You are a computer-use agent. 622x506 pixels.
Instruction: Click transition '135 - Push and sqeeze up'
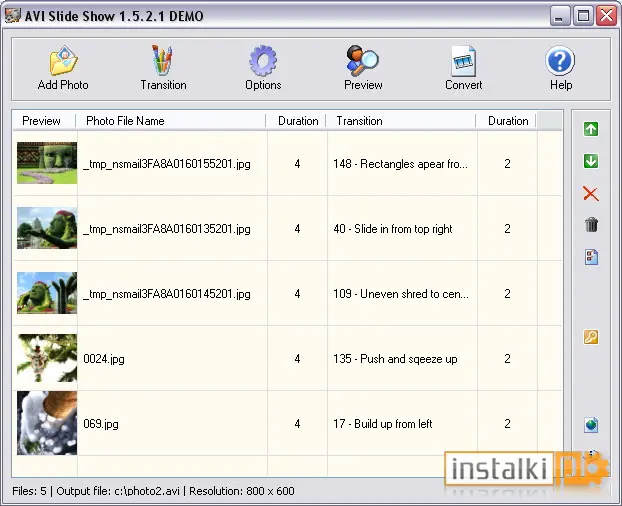[x=395, y=359]
